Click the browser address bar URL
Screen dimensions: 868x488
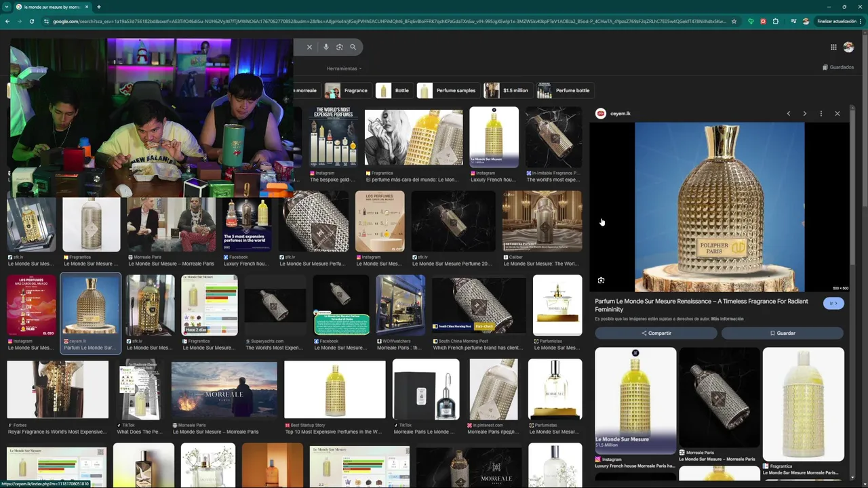pyautogui.click(x=389, y=21)
